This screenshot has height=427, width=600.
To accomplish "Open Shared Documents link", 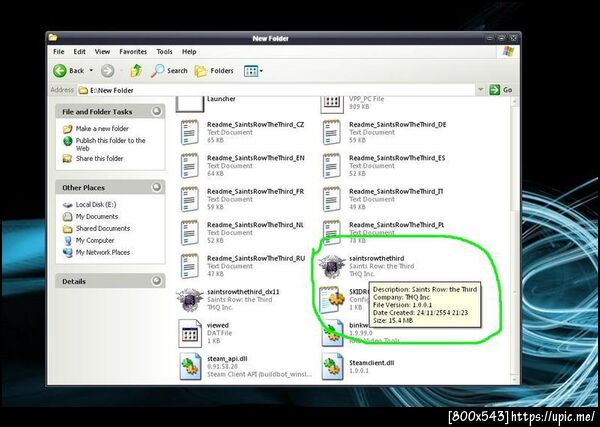I will point(103,228).
